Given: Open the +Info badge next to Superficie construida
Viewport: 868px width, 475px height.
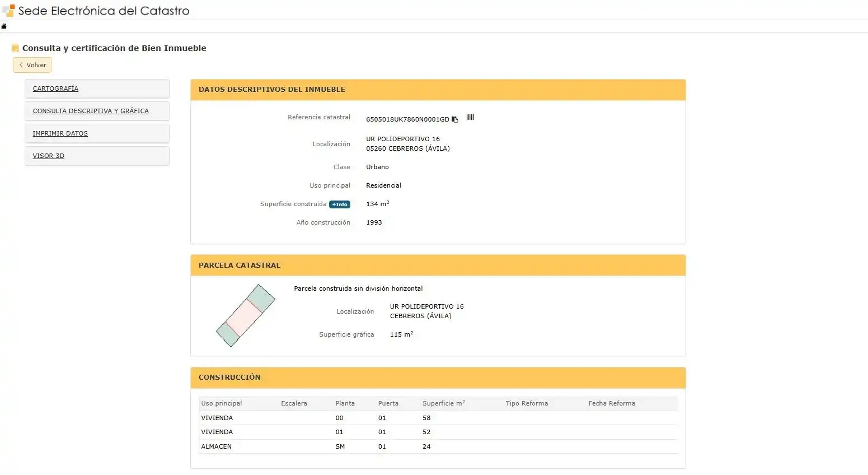Looking at the screenshot, I should tap(340, 204).
